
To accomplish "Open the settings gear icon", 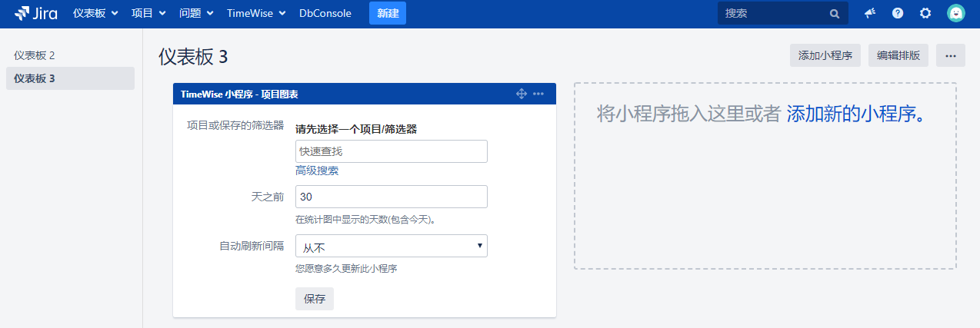I will click(x=925, y=13).
